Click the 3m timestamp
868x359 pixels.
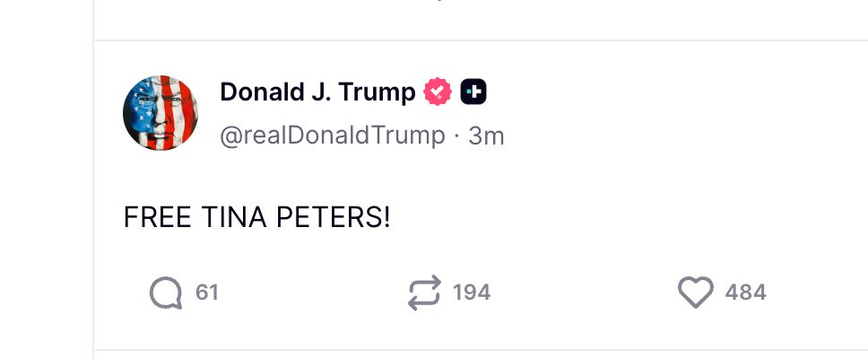point(486,136)
